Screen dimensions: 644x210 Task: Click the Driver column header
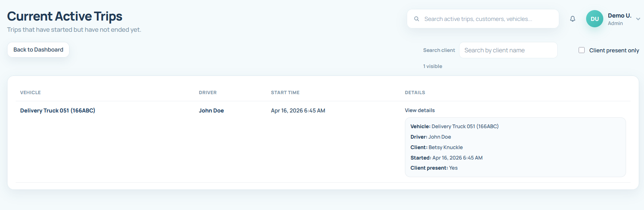(207, 93)
